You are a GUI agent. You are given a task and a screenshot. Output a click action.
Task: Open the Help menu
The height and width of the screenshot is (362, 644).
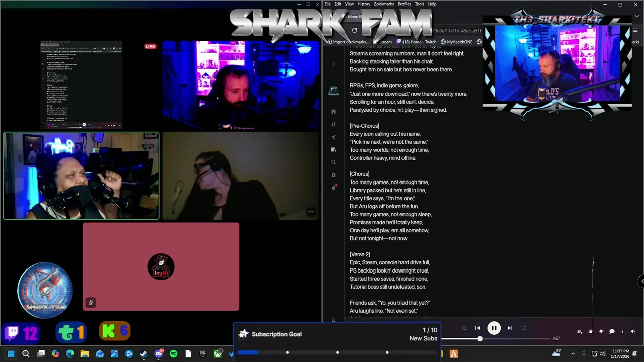432,4
